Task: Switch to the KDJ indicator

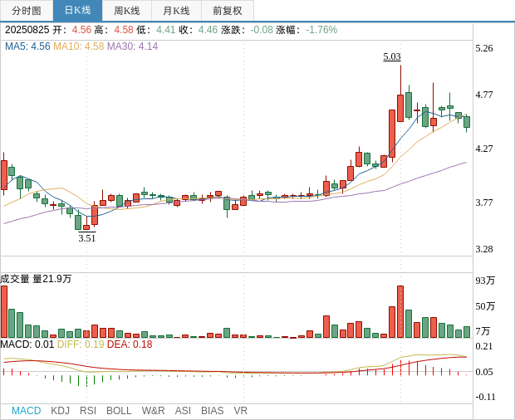Action: 60,411
